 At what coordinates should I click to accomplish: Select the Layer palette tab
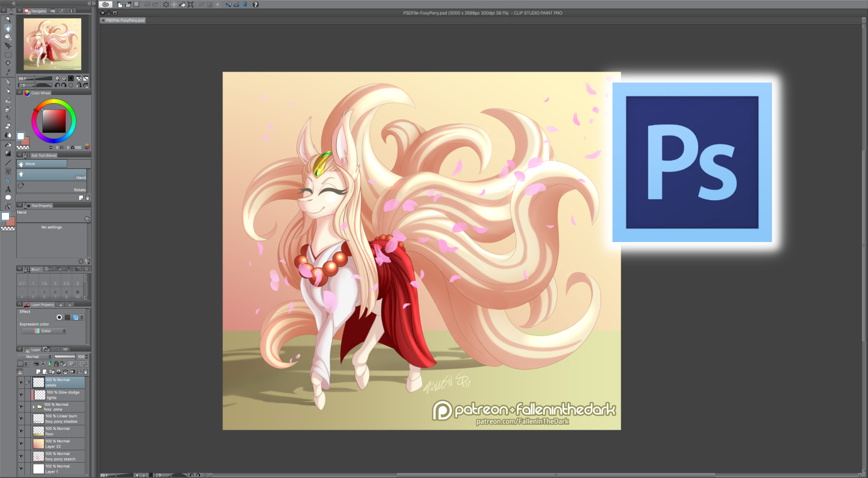tap(33, 349)
